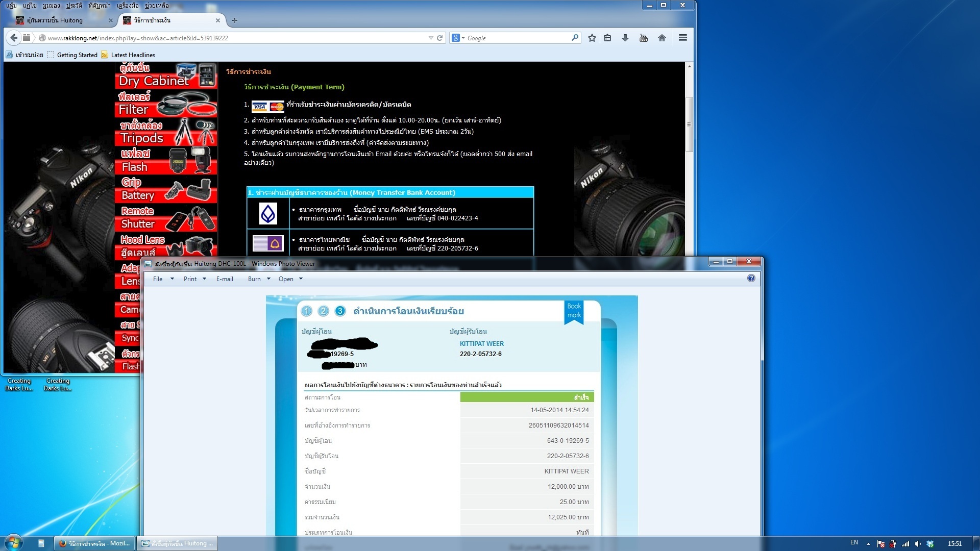The width and height of the screenshot is (980, 551).
Task: Open the Remote Shutter category banner
Action: click(166, 218)
